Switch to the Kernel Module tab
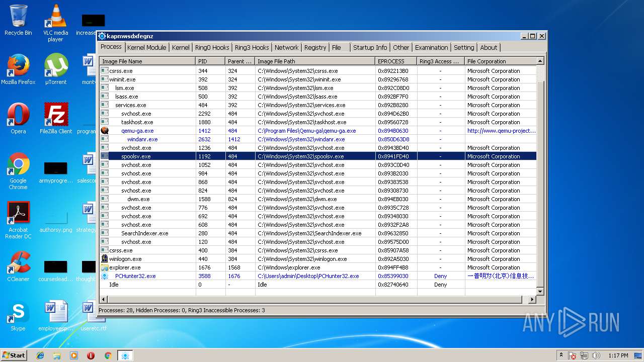 click(x=146, y=47)
